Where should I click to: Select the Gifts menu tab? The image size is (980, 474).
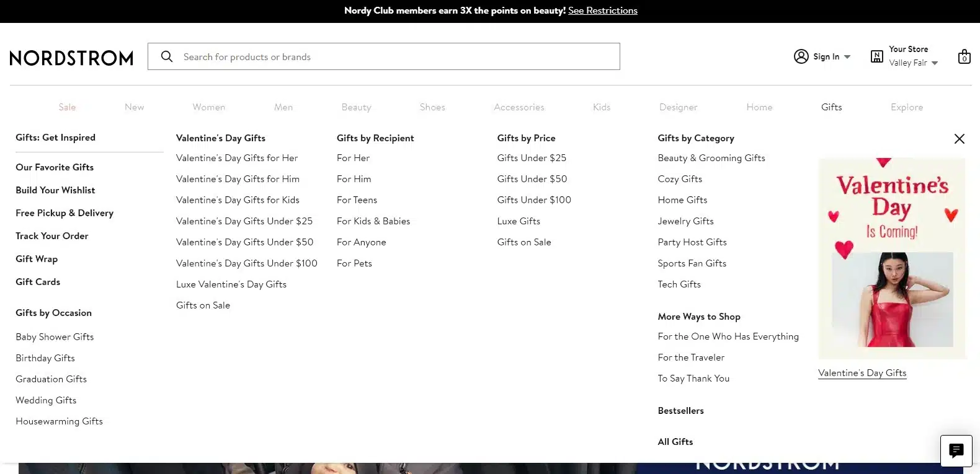(x=831, y=107)
